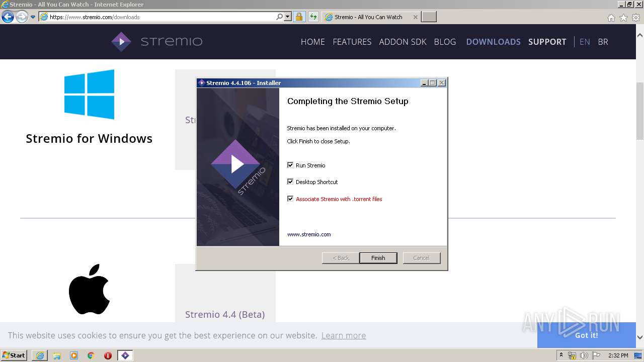Click the page vertical scrollbar thumb
The width and height of the screenshot is (644, 362).
639,111
